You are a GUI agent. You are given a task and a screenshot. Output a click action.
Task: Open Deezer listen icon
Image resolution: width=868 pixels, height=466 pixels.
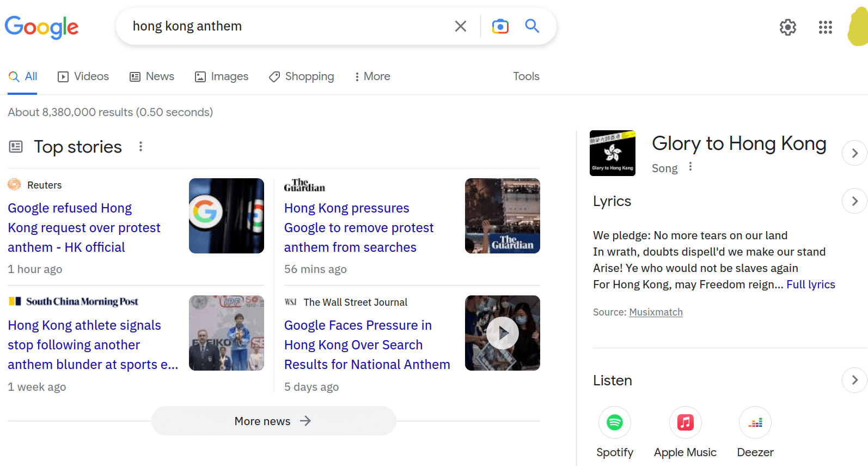[755, 422]
